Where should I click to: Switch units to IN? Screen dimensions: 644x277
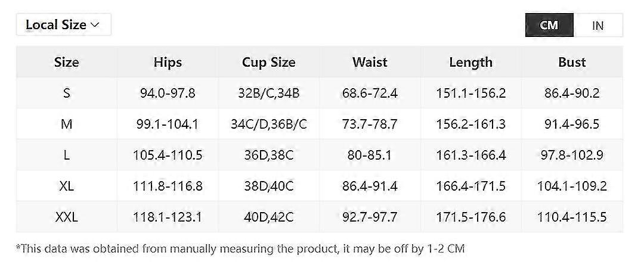click(597, 25)
